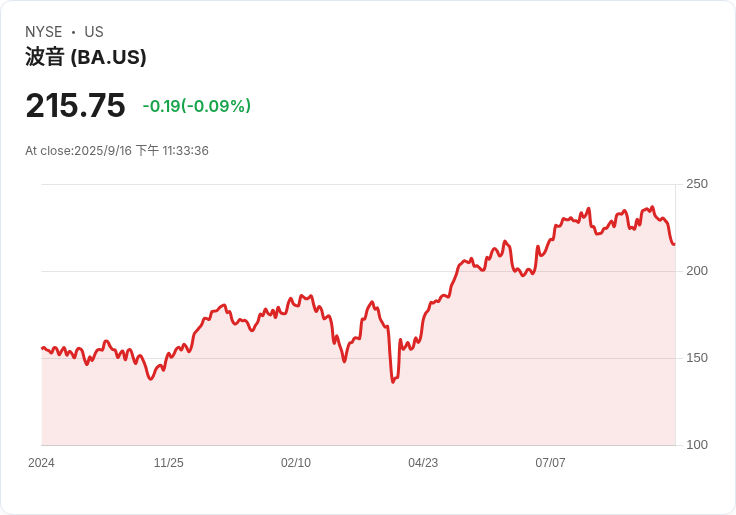This screenshot has width=736, height=515.
Task: Open the 波音 (BA.US) stock title
Action: point(86,57)
